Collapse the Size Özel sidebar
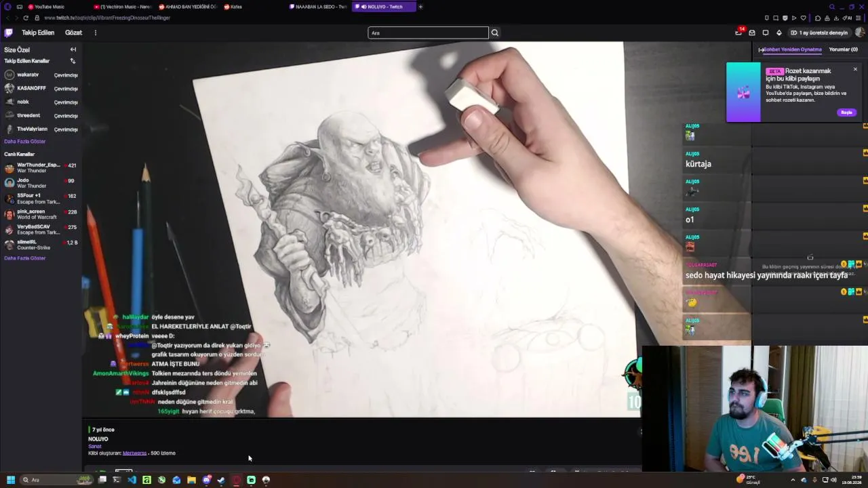This screenshot has width=868, height=488. (73, 49)
